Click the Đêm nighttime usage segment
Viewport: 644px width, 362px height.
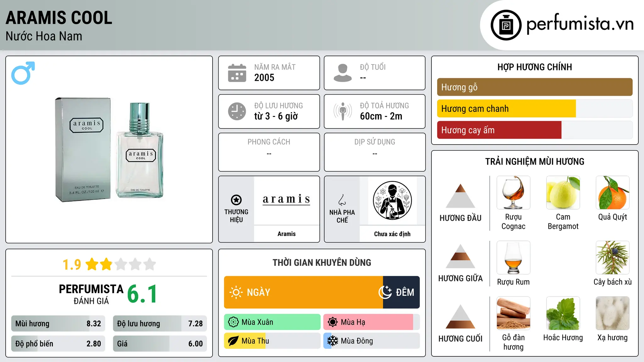point(401,292)
